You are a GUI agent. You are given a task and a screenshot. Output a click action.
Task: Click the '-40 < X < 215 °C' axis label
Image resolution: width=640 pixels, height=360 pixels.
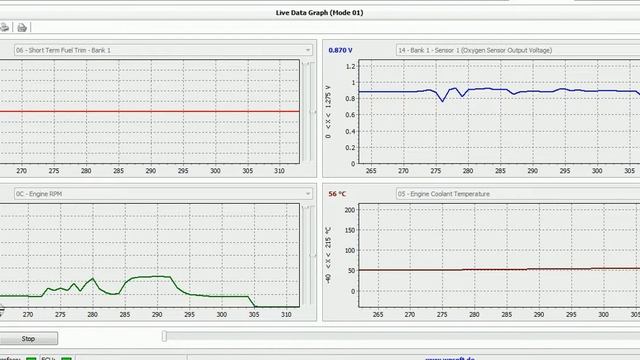tap(328, 256)
